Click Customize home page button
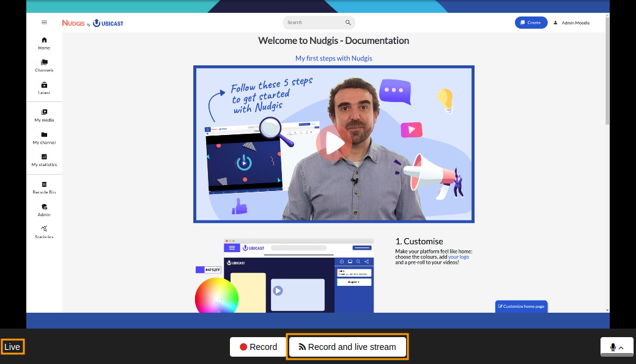Image resolution: width=636 pixels, height=364 pixels. click(x=521, y=306)
